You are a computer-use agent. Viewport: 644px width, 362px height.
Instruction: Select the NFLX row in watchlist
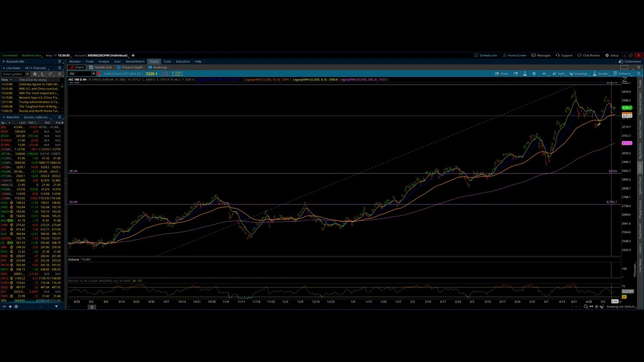[x=31, y=278]
